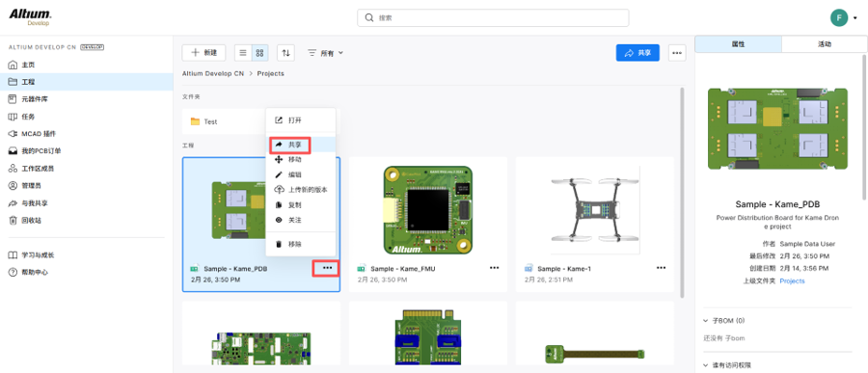Click the blue 共享 share button
Viewport: 868px width, 373px height.
click(637, 53)
